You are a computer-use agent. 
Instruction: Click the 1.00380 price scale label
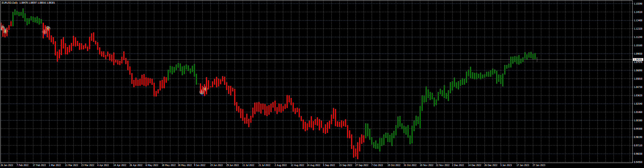[638, 121]
